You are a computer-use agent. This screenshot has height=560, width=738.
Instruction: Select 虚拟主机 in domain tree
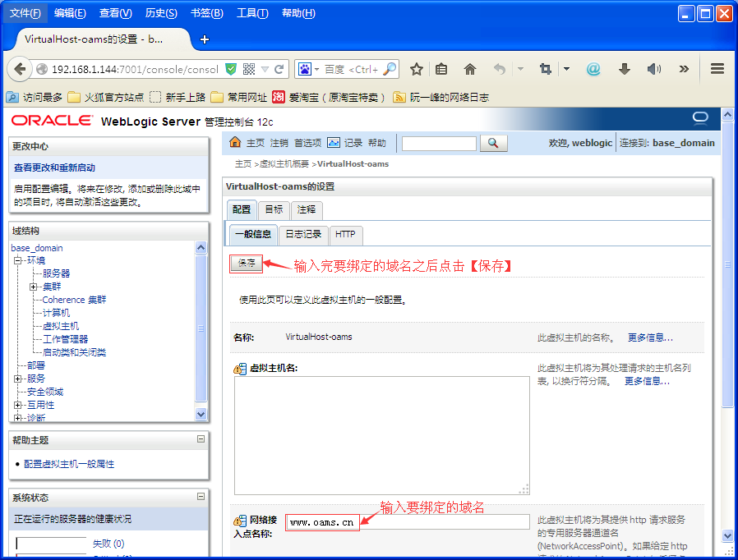coord(61,326)
